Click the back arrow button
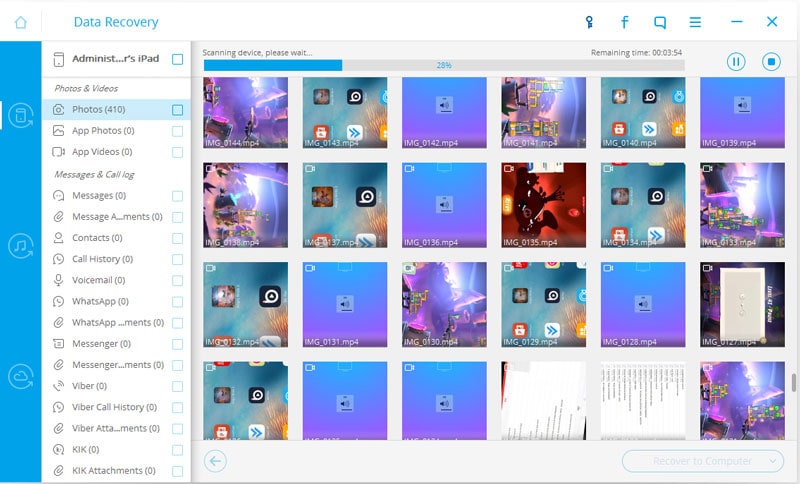Viewport: 800px width, 484px height. [215, 461]
